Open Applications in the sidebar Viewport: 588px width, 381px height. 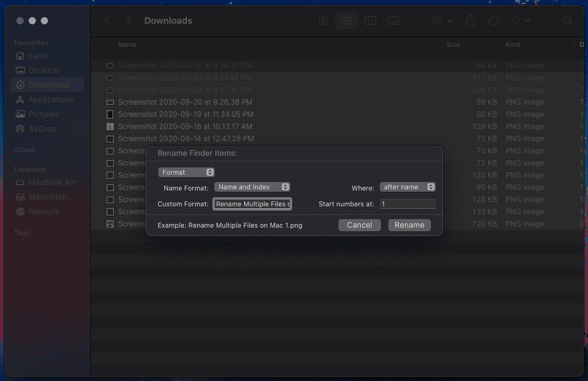[51, 99]
